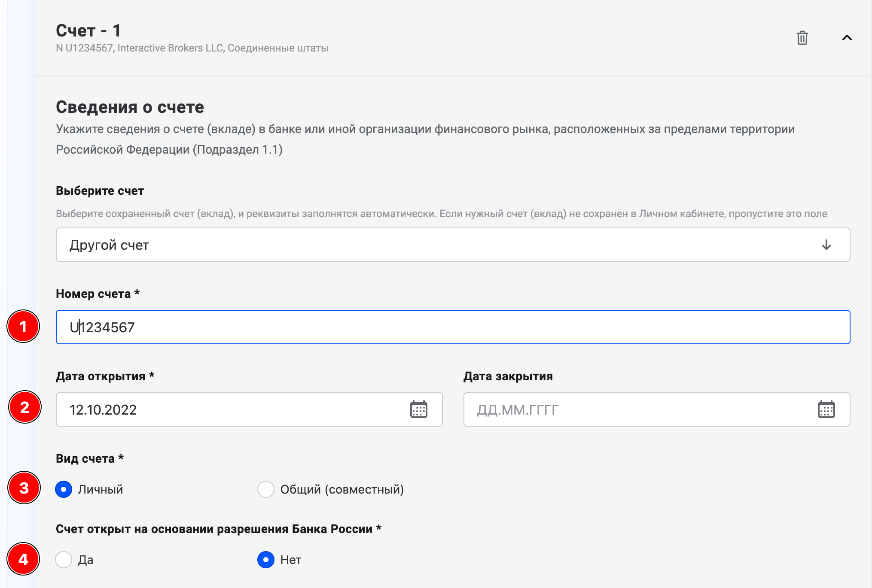Focus the Номер счета input field
The width and height of the screenshot is (872, 588).
453,327
